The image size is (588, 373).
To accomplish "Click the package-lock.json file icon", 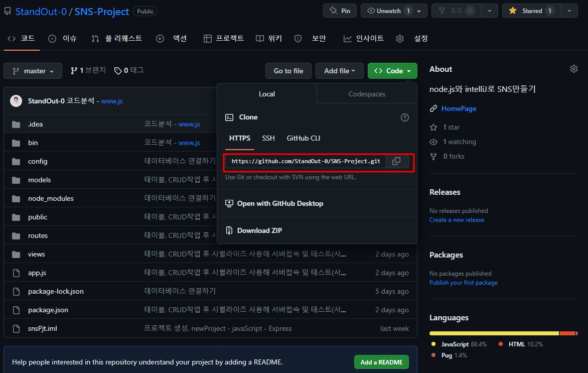I will [16, 292].
